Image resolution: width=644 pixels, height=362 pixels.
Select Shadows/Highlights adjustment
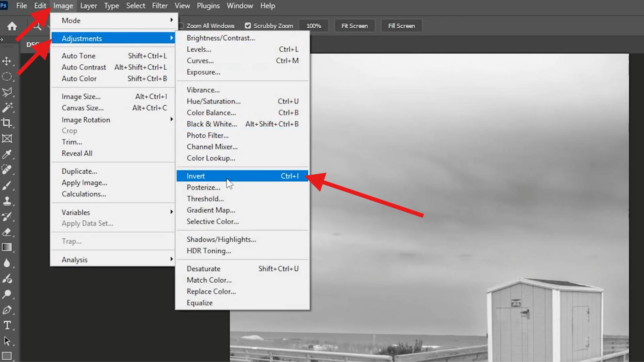[242, 239]
